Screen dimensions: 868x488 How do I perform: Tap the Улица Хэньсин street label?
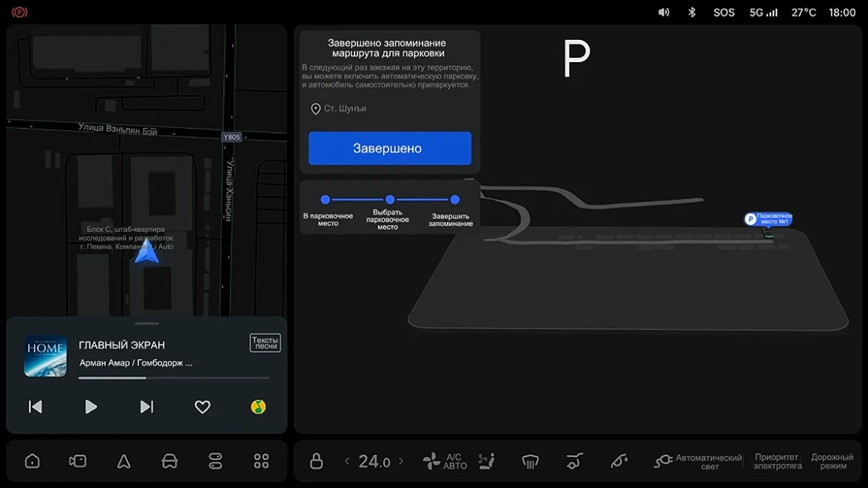pyautogui.click(x=229, y=190)
